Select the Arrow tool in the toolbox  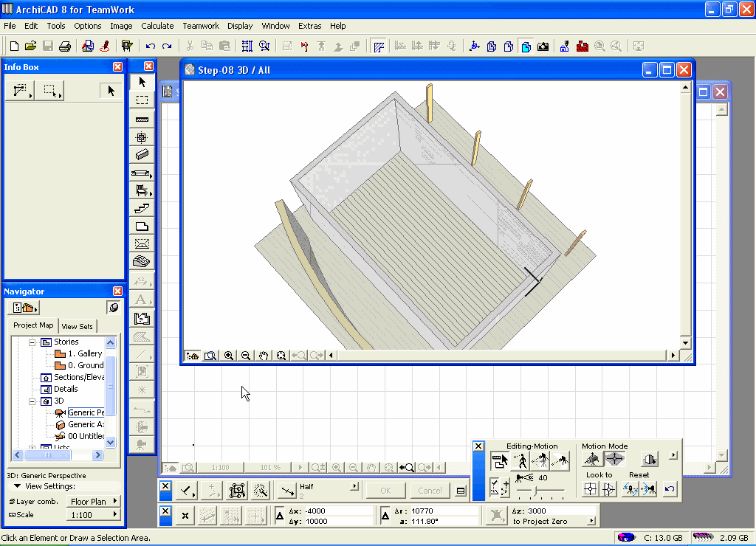coord(142,83)
